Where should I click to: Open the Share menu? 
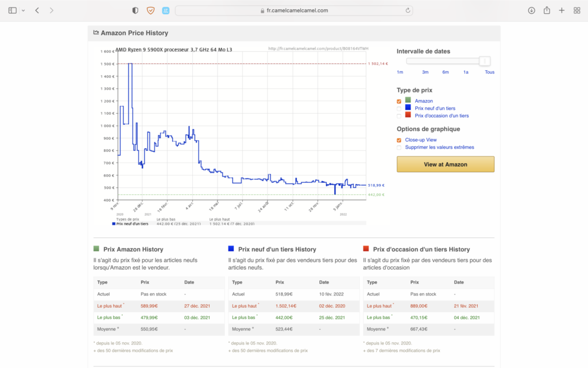pos(547,10)
